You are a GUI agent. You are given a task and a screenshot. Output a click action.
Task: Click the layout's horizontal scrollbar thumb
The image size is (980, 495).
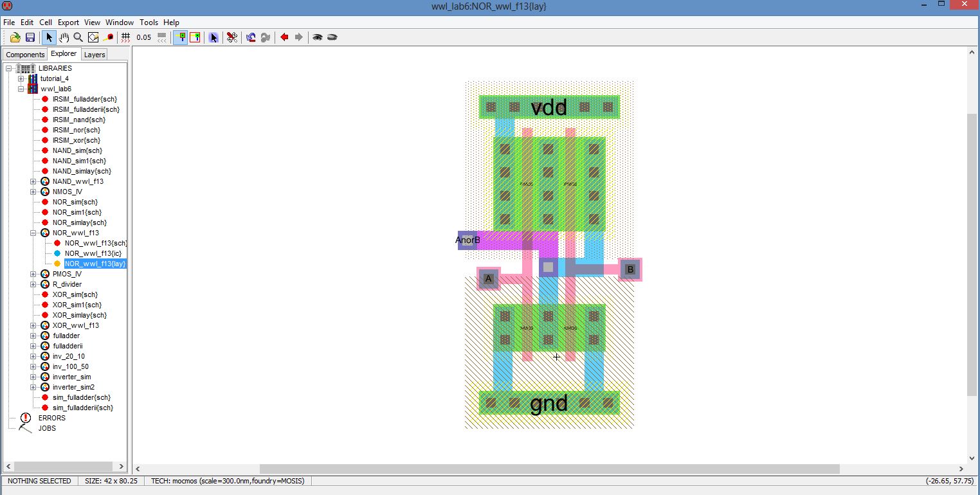[x=549, y=469]
